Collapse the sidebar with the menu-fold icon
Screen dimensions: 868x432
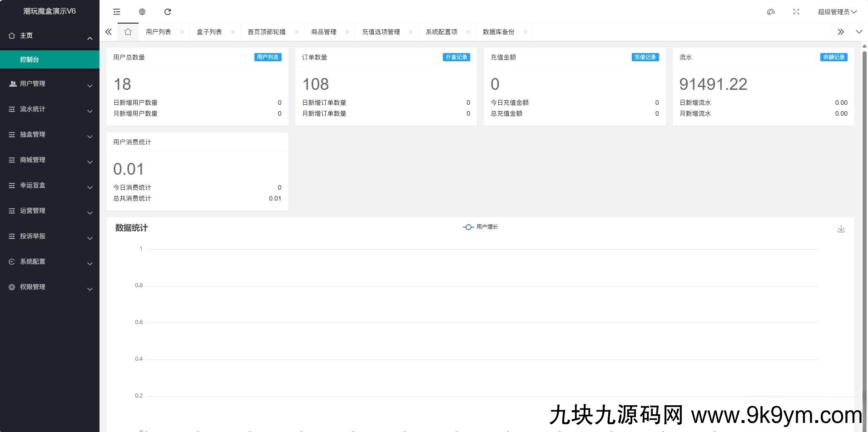[117, 12]
